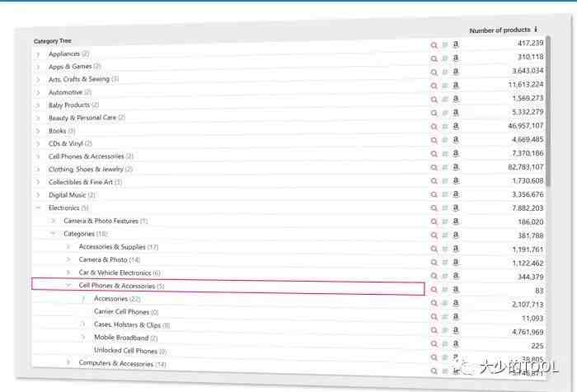This screenshot has height=392, width=577.
Task: Click the Amazon icon in the Electronics row
Action: [456, 208]
